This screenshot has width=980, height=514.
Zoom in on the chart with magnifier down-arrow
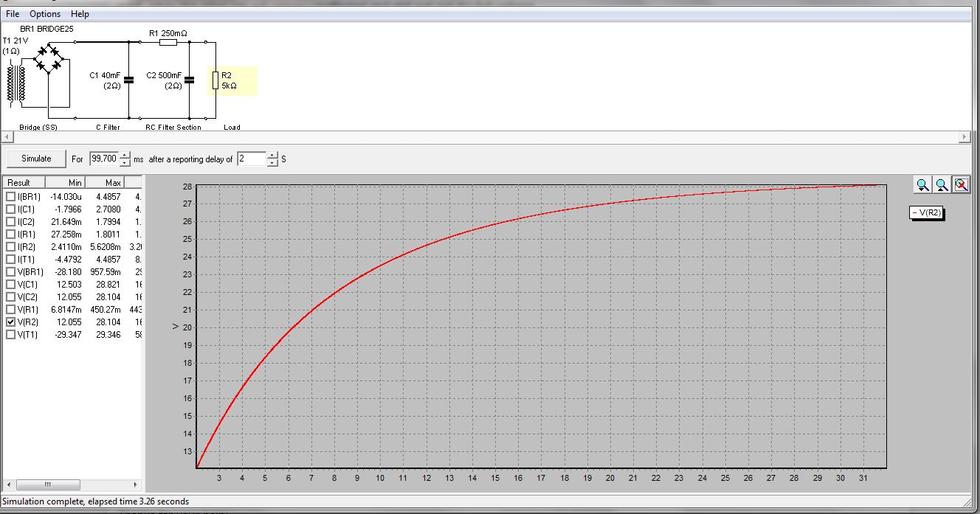(x=922, y=185)
